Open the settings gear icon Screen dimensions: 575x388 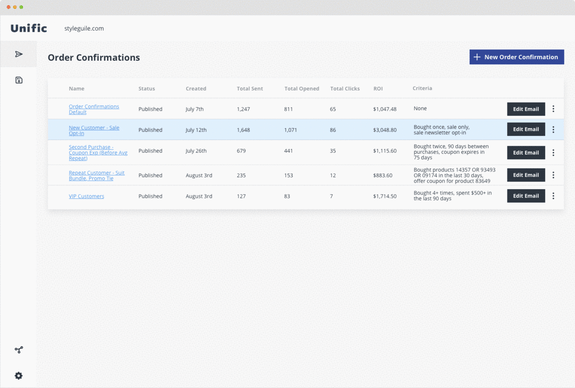pos(19,376)
